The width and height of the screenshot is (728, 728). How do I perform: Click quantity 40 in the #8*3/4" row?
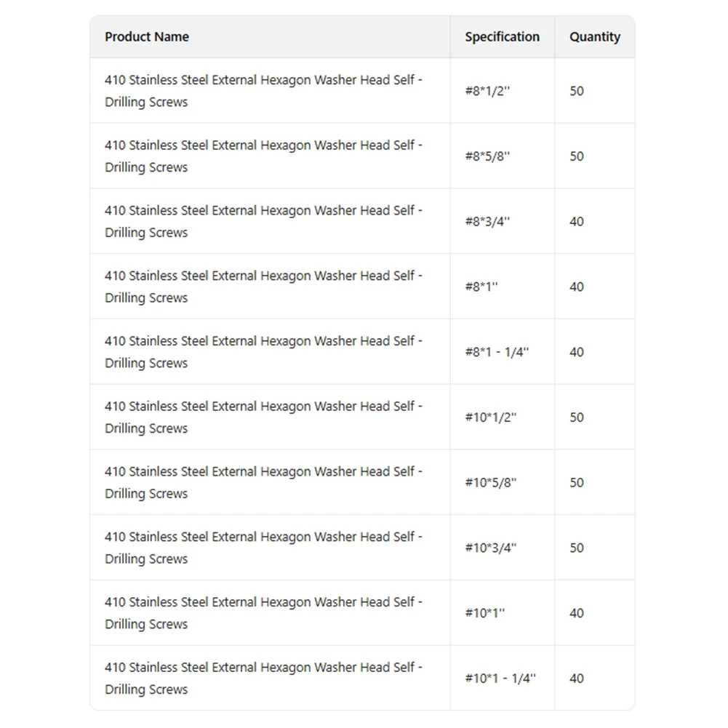pos(577,222)
